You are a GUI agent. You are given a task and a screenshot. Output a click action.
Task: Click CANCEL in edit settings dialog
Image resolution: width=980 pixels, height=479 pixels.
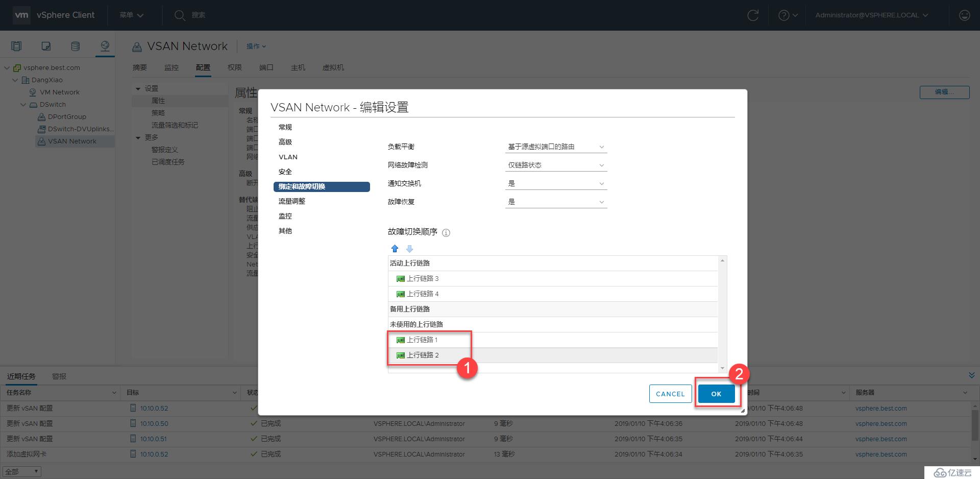670,394
